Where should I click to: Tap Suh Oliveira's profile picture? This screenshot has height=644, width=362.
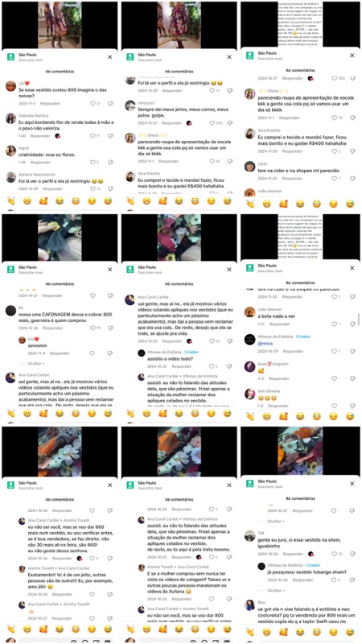(250, 394)
